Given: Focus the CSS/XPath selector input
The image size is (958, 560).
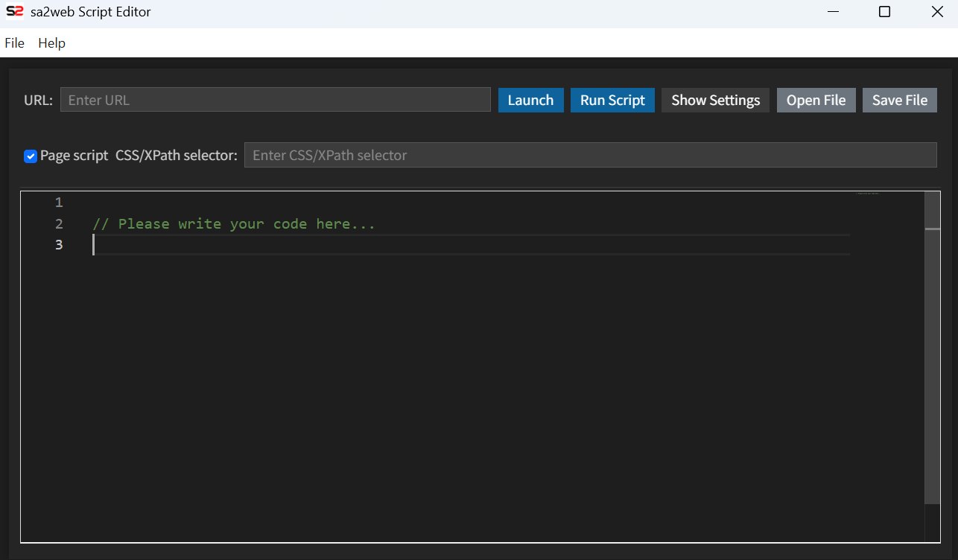Looking at the screenshot, I should pyautogui.click(x=590, y=155).
